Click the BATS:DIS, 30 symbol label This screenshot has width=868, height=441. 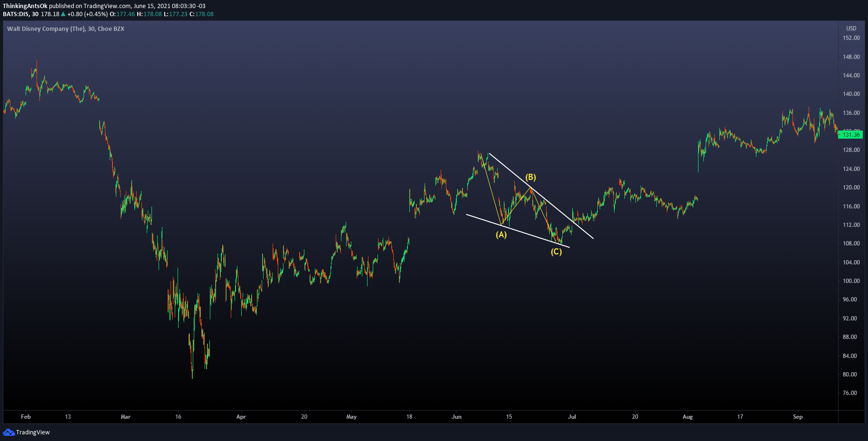(21, 14)
